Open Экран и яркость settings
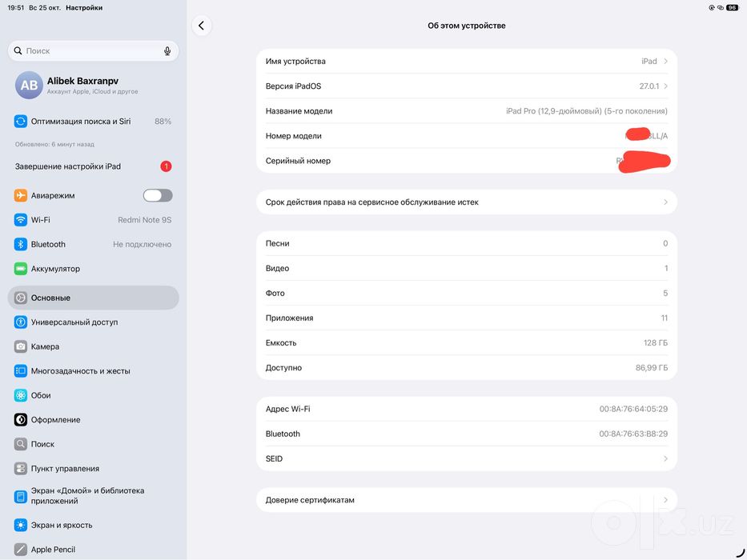 [94, 526]
